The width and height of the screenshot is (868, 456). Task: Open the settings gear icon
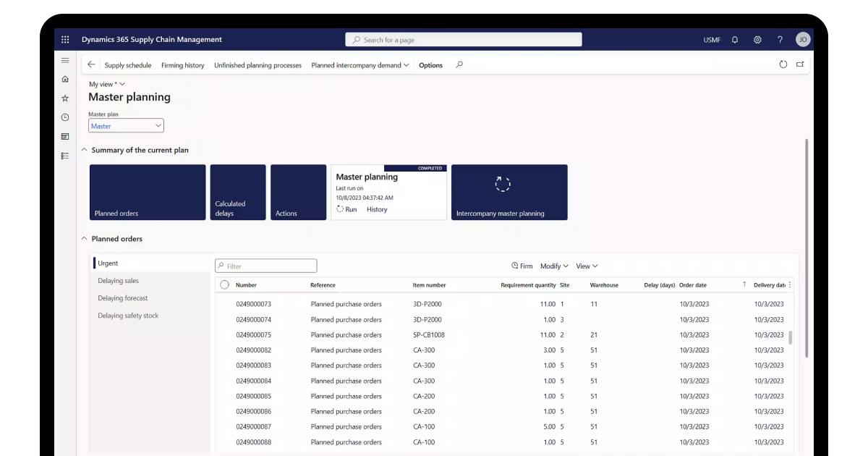coord(757,39)
